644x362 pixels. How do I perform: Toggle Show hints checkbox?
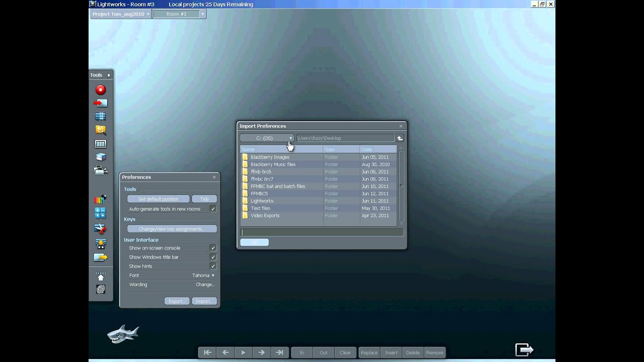[x=213, y=266]
